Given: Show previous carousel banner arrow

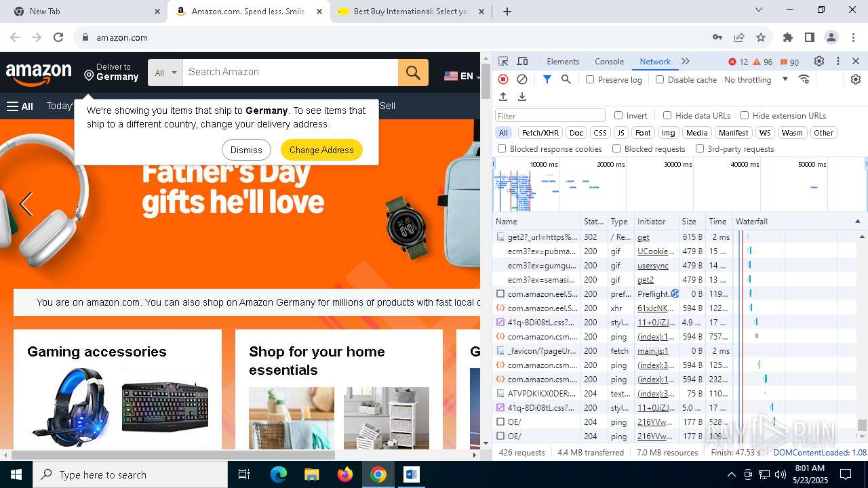Looking at the screenshot, I should pyautogui.click(x=26, y=204).
